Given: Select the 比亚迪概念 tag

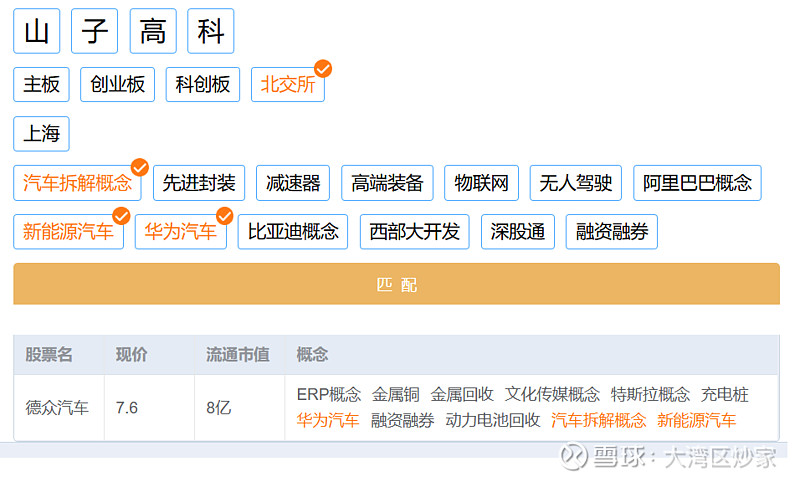Looking at the screenshot, I should pyautogui.click(x=293, y=232).
